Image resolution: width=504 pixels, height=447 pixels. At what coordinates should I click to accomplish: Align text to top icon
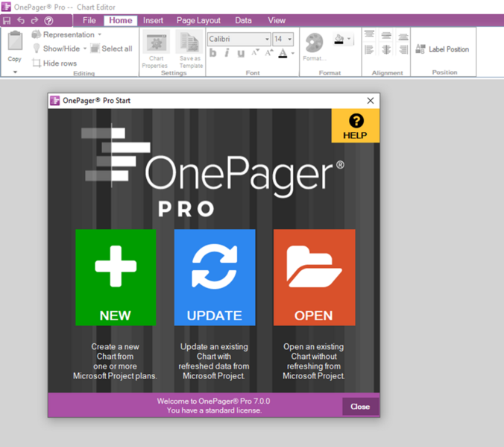pos(369,34)
